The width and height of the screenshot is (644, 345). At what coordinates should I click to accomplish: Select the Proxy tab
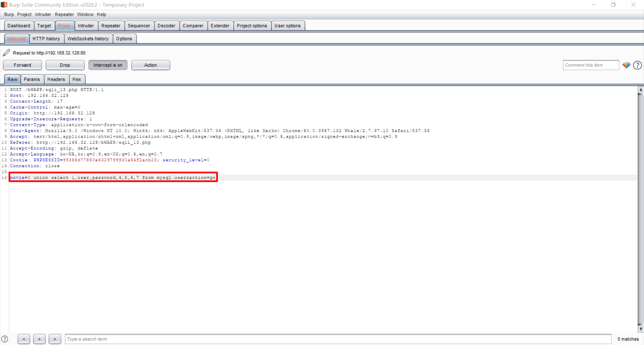tap(64, 26)
